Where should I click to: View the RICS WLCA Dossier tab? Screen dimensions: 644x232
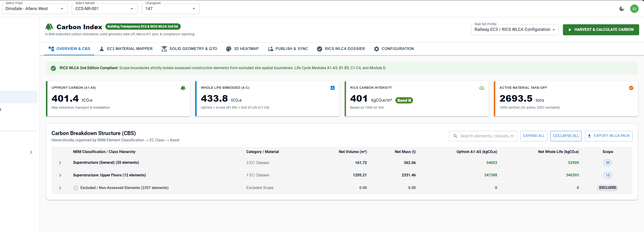[340, 49]
